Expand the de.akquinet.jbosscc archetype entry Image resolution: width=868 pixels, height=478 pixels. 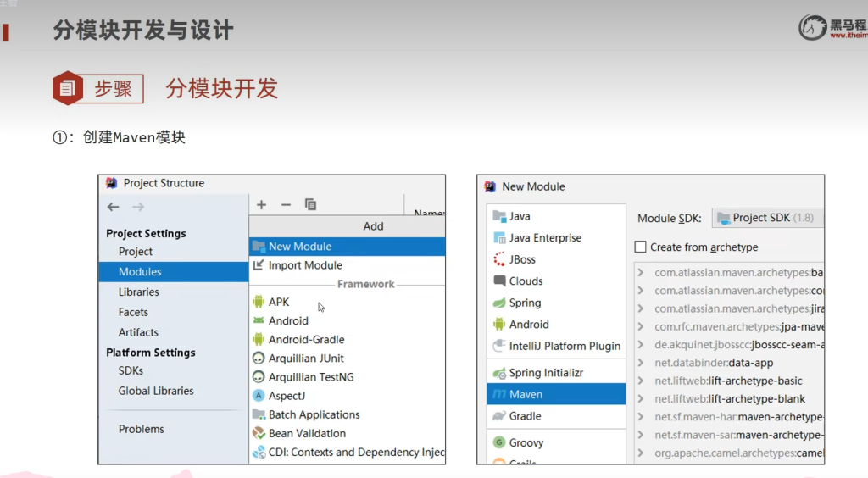(x=642, y=345)
